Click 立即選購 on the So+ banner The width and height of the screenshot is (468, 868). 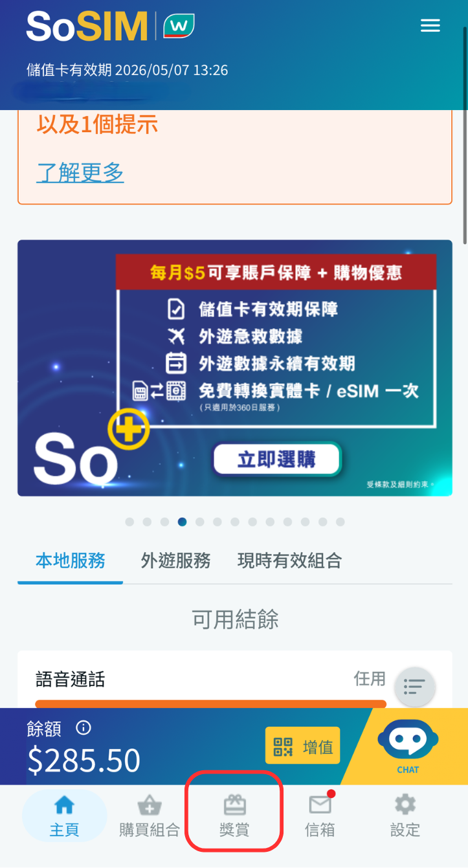point(276,460)
